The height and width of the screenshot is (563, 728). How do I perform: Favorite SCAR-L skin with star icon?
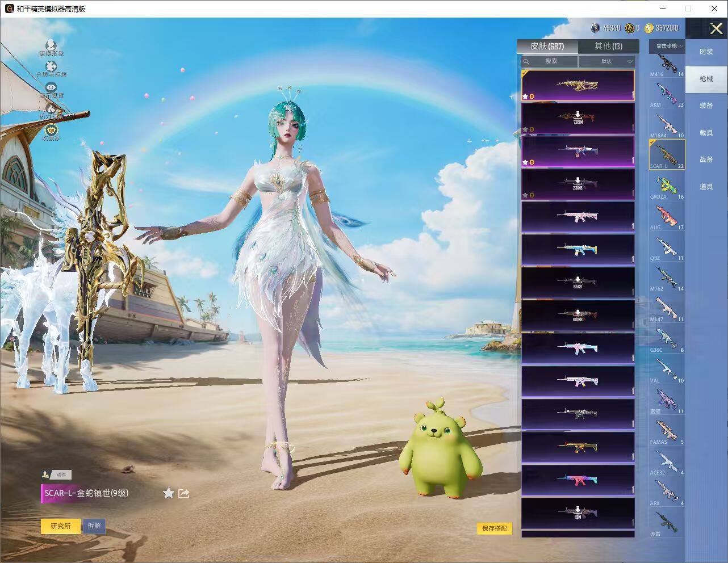pos(168,493)
